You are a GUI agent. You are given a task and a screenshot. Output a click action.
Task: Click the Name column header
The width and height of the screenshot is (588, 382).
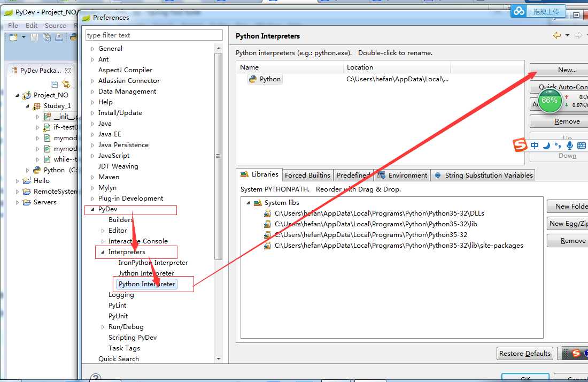pos(290,67)
